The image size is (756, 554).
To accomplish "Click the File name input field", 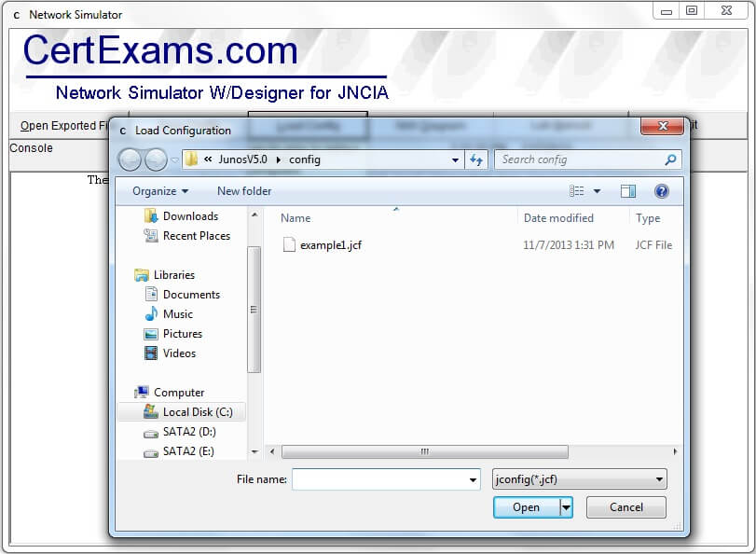I will point(380,479).
